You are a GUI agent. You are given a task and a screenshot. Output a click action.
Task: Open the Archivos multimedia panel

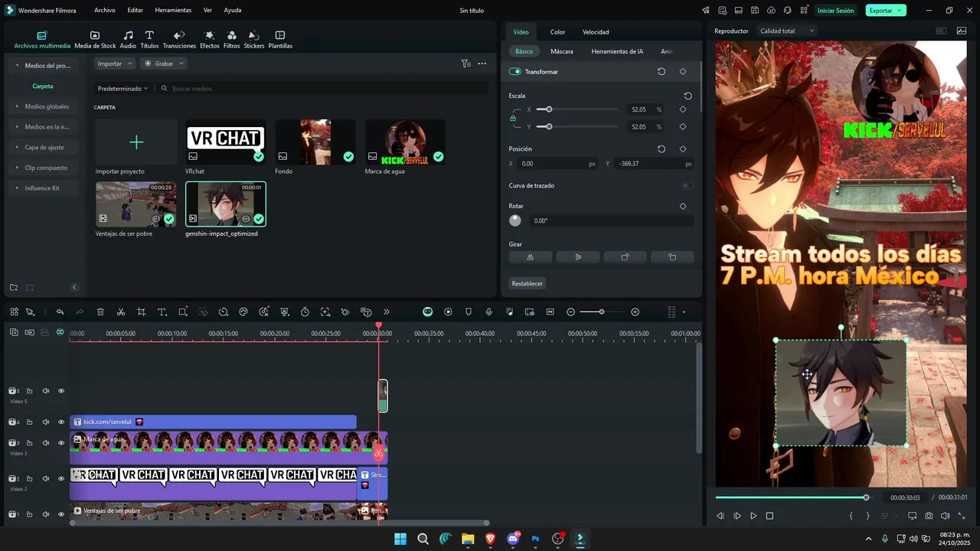[42, 40]
